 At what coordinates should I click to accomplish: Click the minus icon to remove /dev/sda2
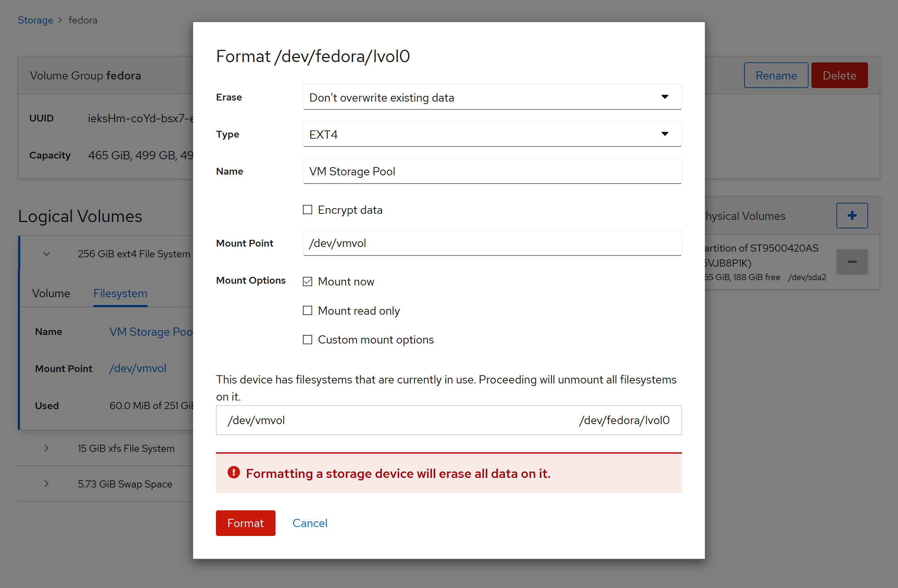[x=852, y=262]
